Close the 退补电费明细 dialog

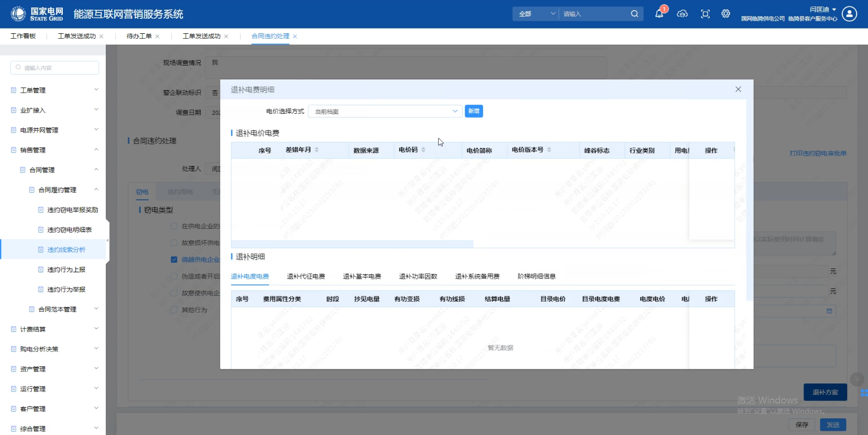pyautogui.click(x=738, y=89)
